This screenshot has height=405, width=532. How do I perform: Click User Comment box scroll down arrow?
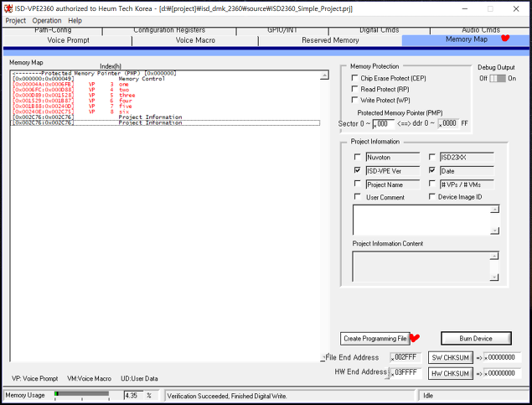point(495,231)
